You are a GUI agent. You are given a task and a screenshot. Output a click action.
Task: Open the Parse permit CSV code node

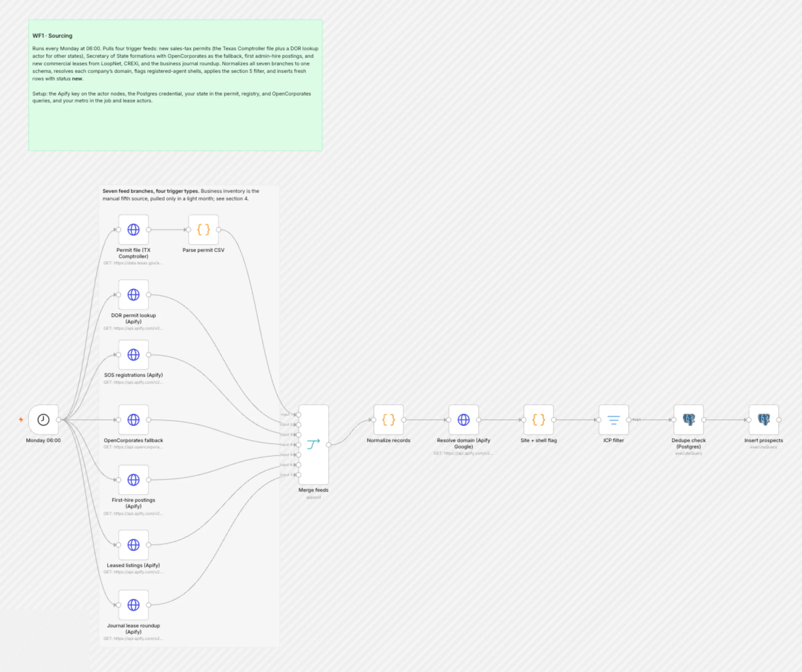pos(203,230)
